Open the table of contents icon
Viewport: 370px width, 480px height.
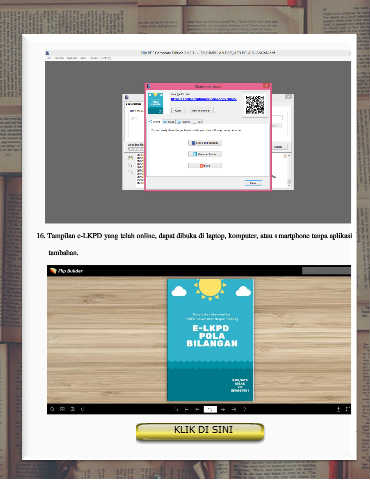[72, 409]
